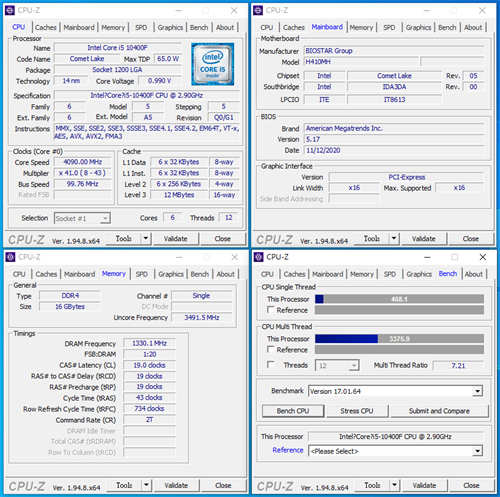Open Tools dropdown arrow in CPU window
Viewport: 500px width, 497px height.
pos(146,239)
